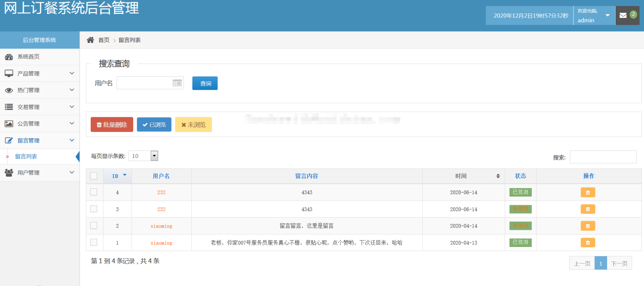Delete message row with ID 1
Viewport: 644px width, 286px height.
tap(588, 243)
